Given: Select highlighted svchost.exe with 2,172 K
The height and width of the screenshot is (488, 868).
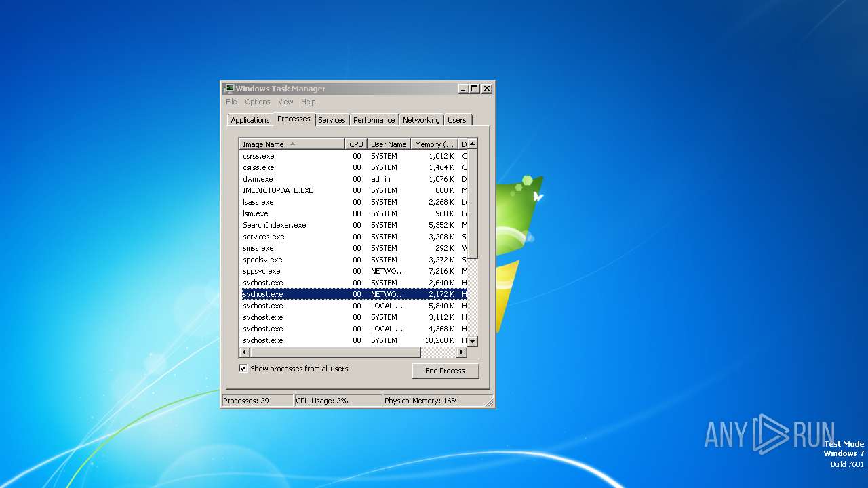Looking at the screenshot, I should pos(354,294).
